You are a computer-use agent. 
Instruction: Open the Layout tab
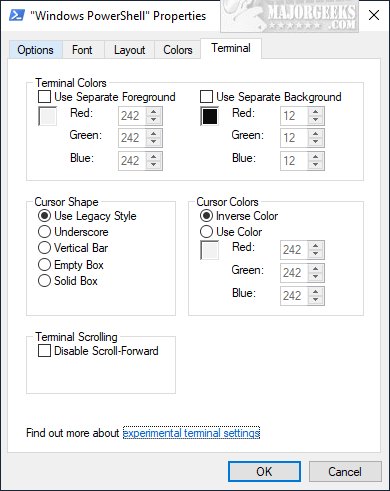click(129, 50)
